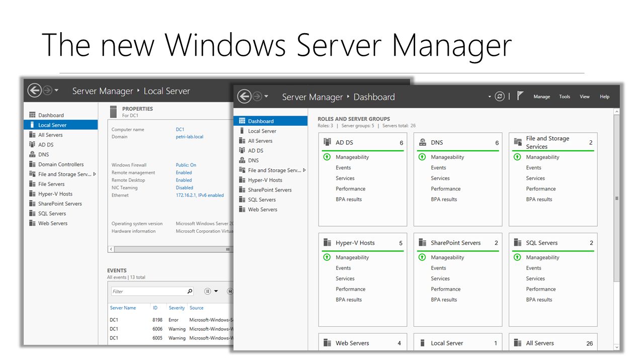Select event row with ID 8198
The height and width of the screenshot is (362, 644).
click(171, 320)
